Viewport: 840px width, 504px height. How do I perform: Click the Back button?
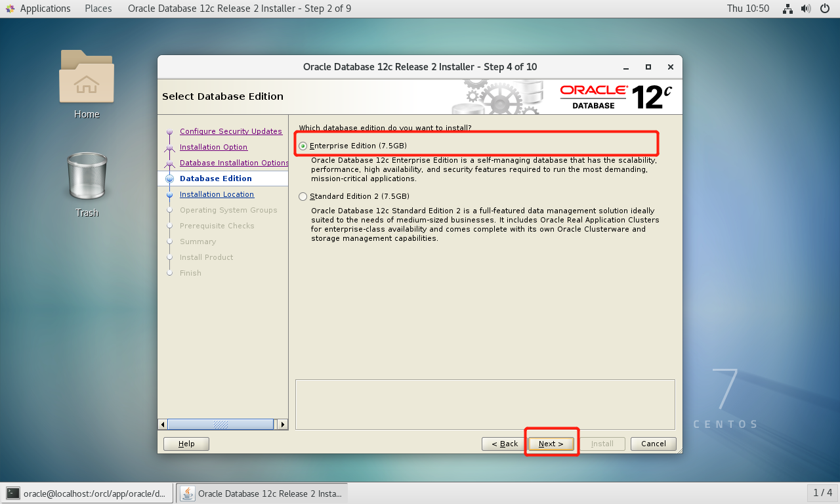pos(505,444)
